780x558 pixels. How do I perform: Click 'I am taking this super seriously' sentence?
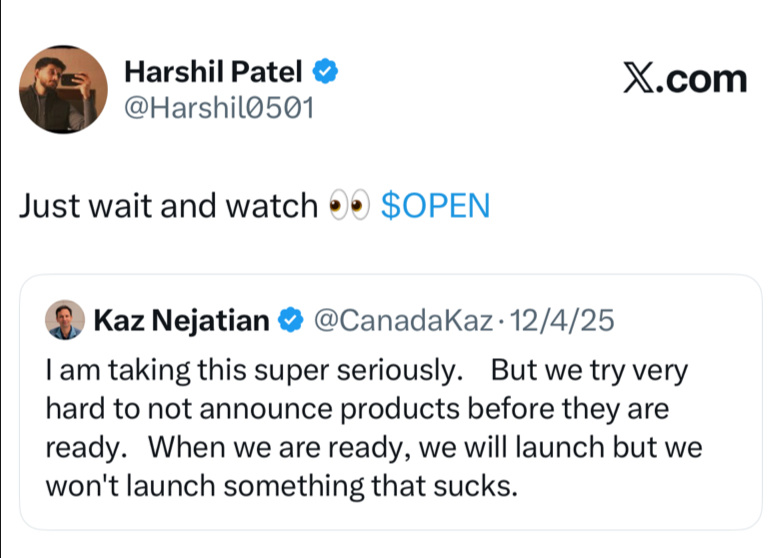tap(254, 371)
